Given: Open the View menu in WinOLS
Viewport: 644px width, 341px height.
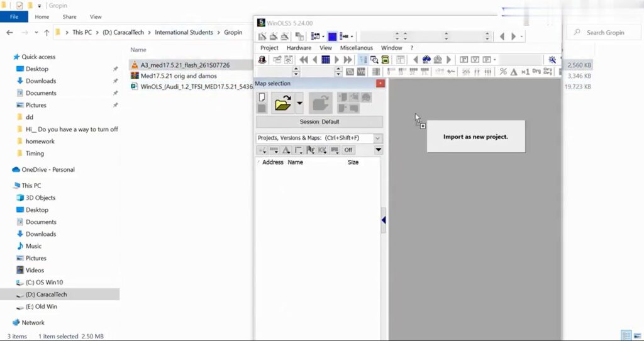Looking at the screenshot, I should 325,48.
